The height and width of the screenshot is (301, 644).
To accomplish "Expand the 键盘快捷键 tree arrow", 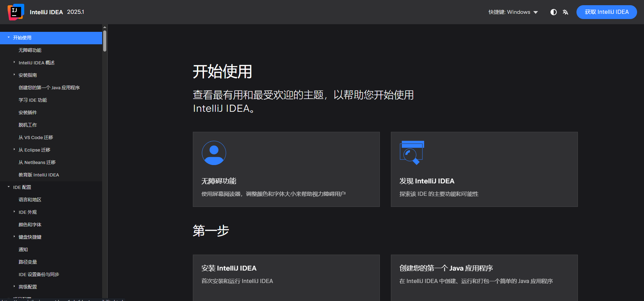I will [x=14, y=237].
